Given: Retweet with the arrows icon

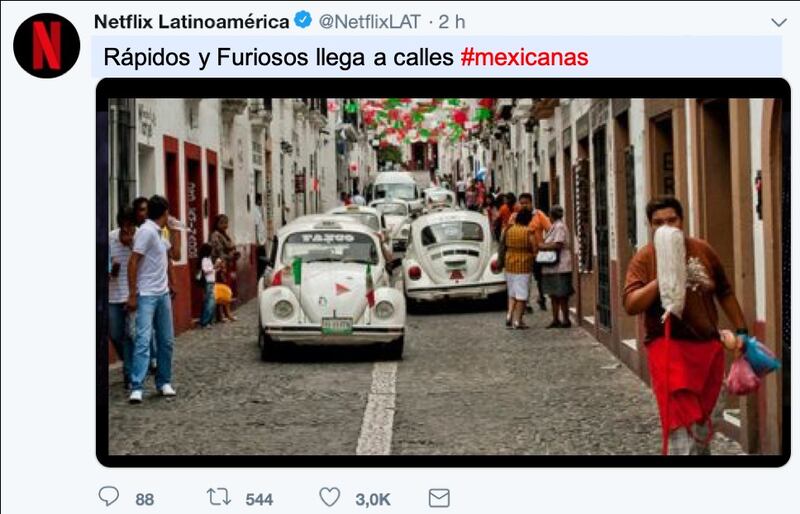Looking at the screenshot, I should [x=219, y=497].
